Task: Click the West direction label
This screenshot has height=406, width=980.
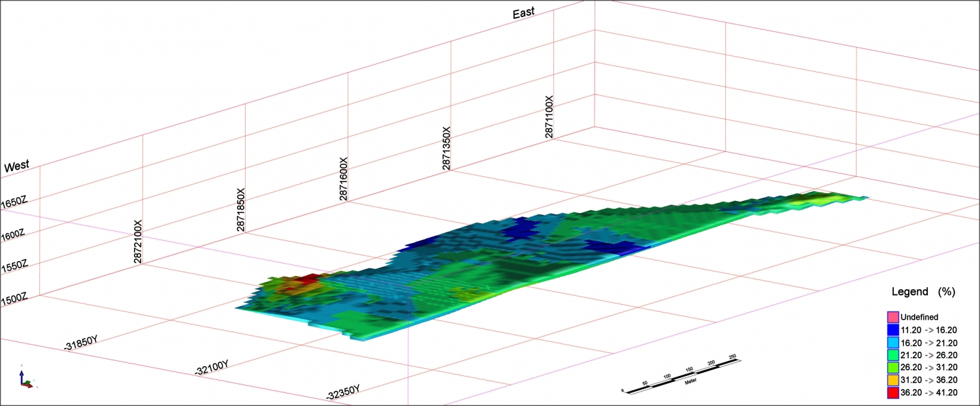Action: click(x=17, y=167)
